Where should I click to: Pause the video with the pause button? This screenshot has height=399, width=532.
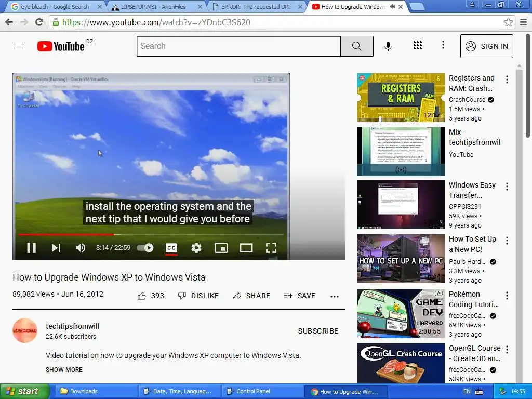pos(32,248)
